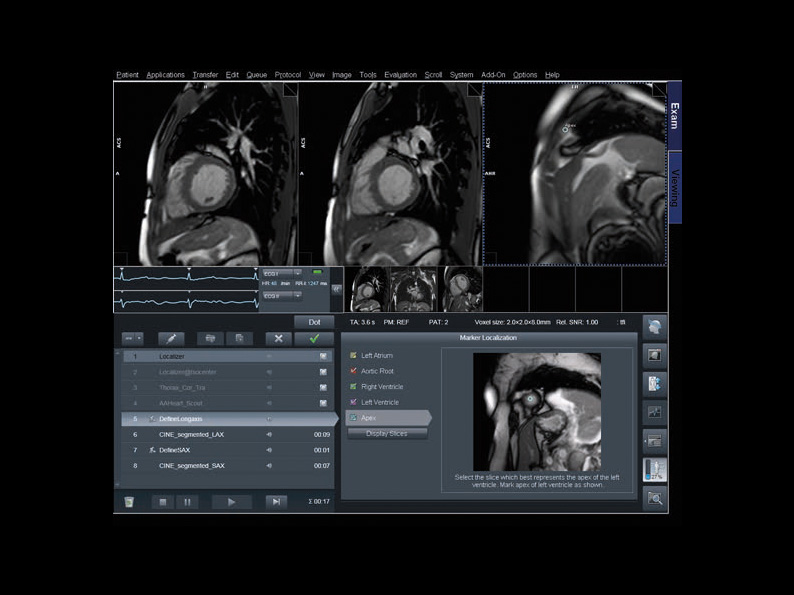This screenshot has height=595, width=794.
Task: Switch to the Viewing tab
Action: coord(675,187)
